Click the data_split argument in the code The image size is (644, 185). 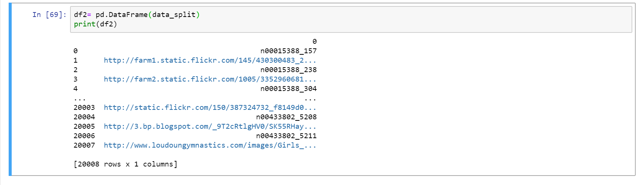[x=174, y=15]
